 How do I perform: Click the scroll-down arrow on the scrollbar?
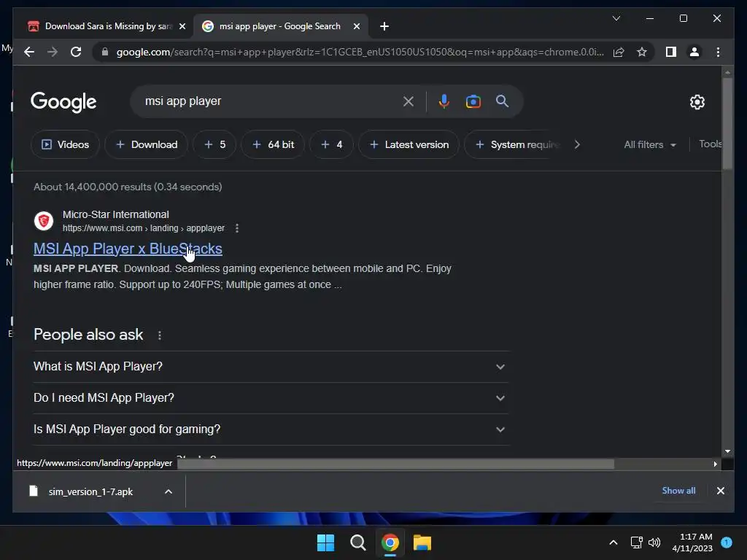pyautogui.click(x=727, y=451)
